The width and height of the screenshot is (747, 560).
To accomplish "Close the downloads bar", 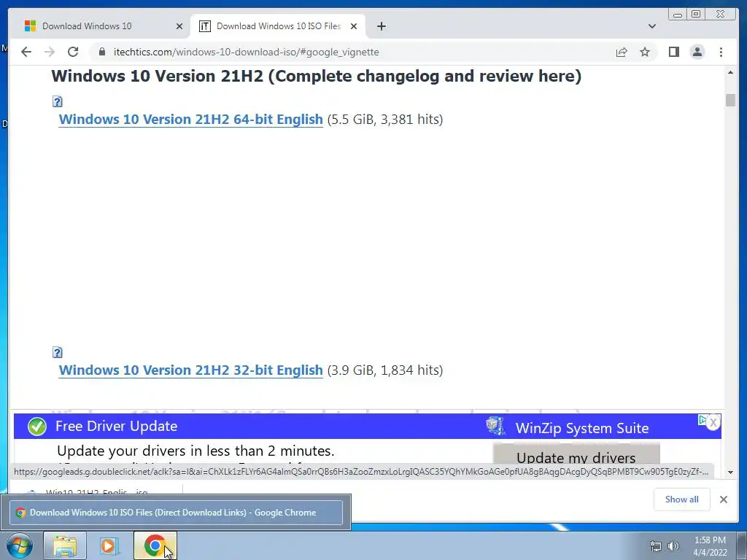I will tap(723, 499).
